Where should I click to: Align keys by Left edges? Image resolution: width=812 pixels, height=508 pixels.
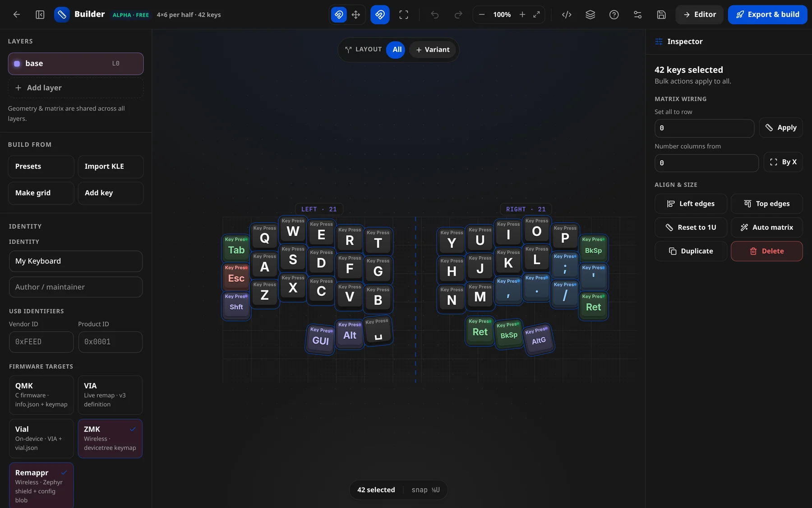click(691, 204)
